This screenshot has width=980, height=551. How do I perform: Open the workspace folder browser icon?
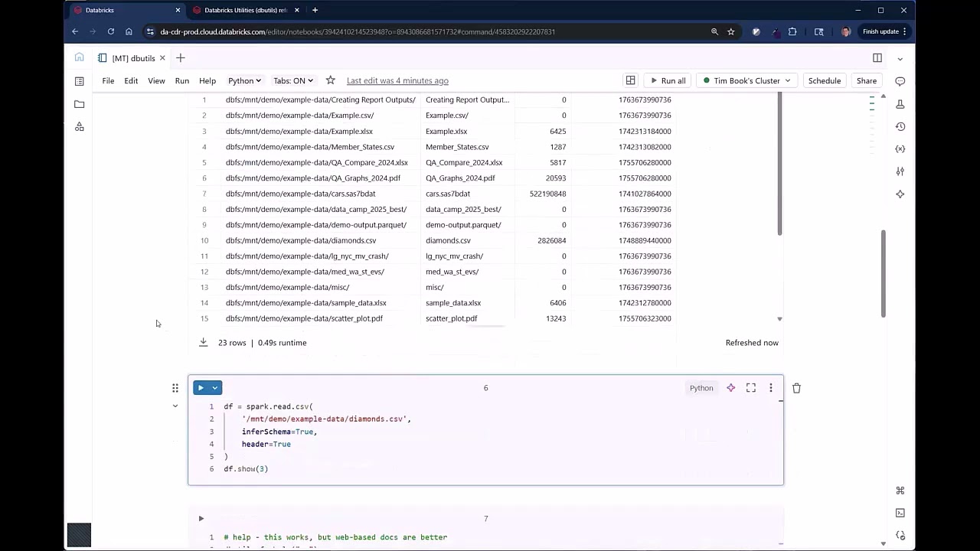[79, 104]
